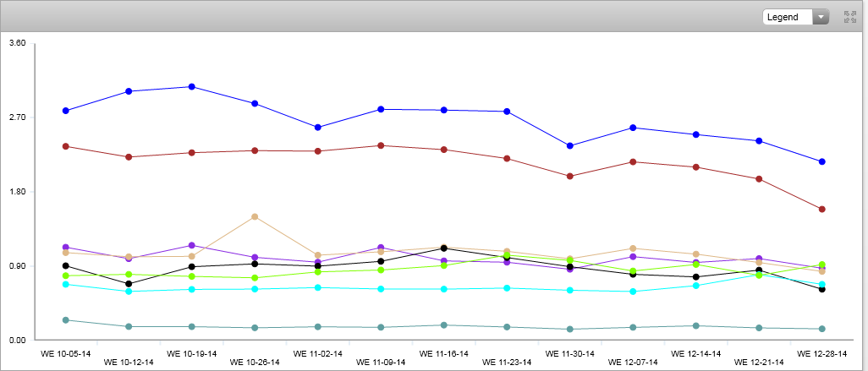Select the purple line point at WE 10-19-14
Screen dimensions: 868x371
(192, 245)
